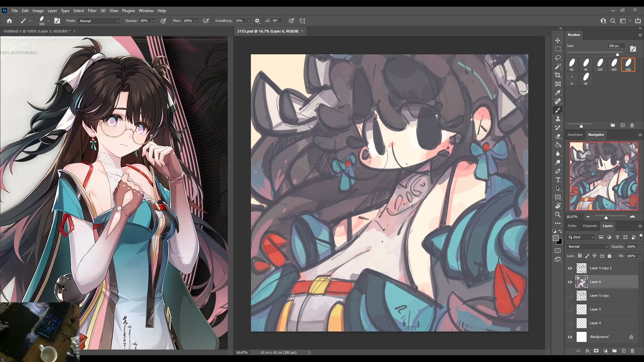
Task: Select the History Brush tool
Action: (558, 128)
